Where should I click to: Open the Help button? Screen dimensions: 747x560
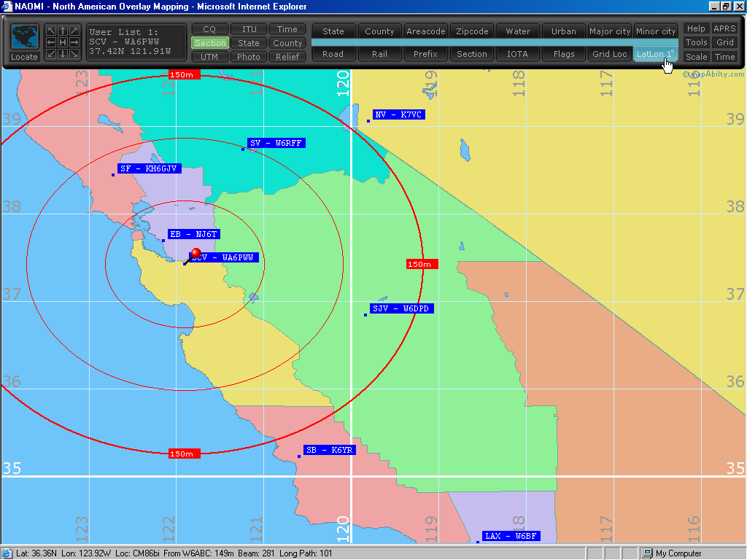[696, 29]
